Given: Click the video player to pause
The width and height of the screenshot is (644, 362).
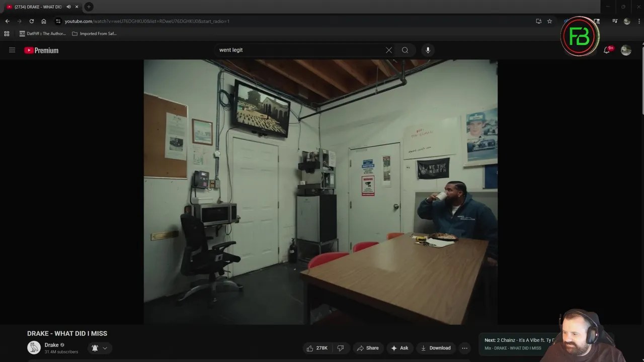Looking at the screenshot, I should coord(320,192).
